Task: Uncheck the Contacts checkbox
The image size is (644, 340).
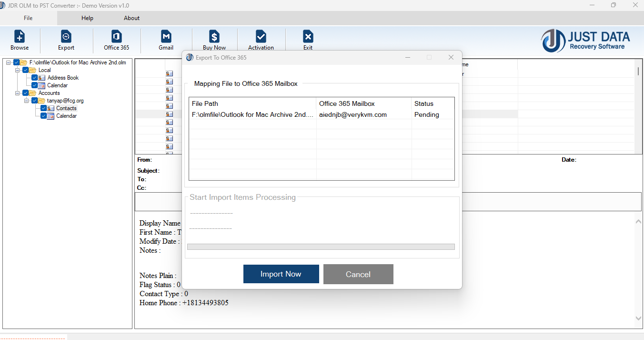Action: (44, 108)
